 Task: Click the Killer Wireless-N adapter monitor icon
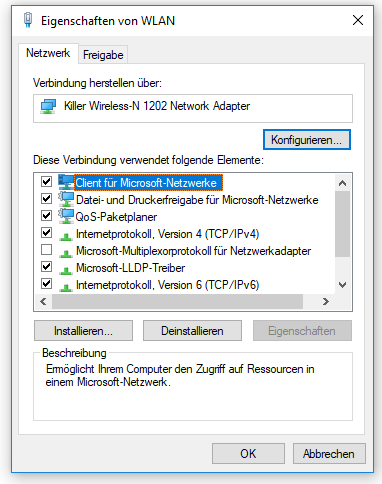pyautogui.click(x=48, y=107)
